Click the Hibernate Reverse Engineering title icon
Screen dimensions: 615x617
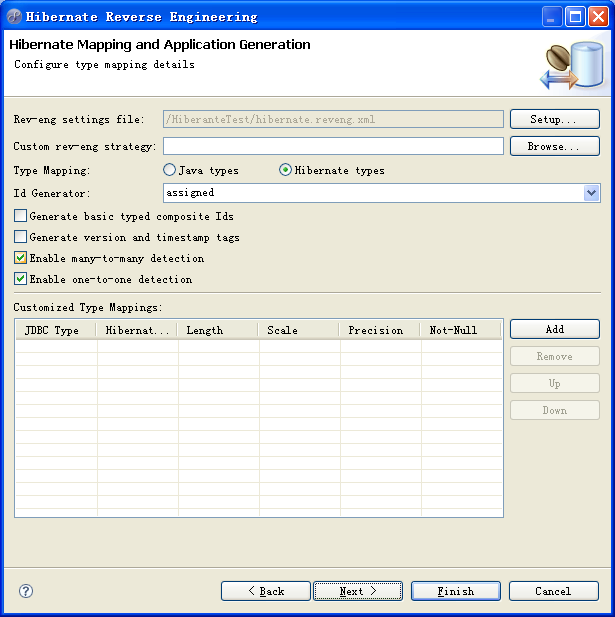(x=14, y=17)
